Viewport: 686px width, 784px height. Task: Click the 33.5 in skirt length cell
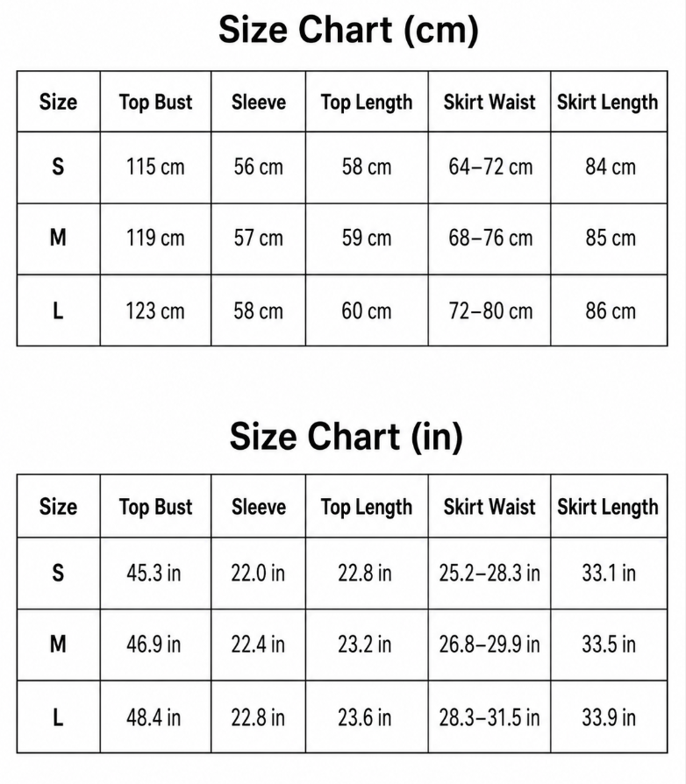(x=609, y=644)
